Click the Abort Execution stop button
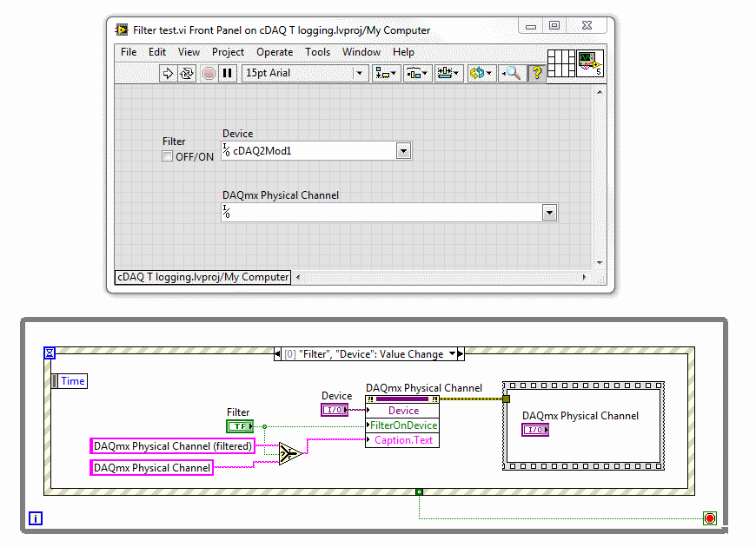Image resolution: width=756 pixels, height=547 pixels. [209, 73]
